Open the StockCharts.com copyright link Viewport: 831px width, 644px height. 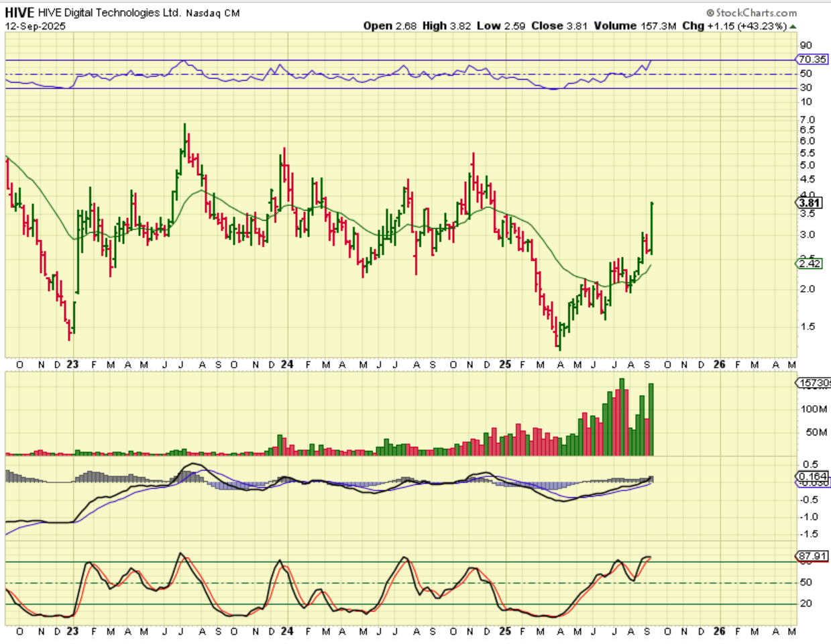(752, 12)
